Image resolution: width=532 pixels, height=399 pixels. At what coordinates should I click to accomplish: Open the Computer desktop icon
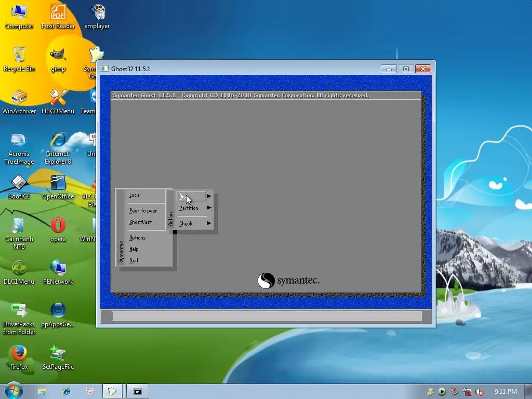[19, 17]
